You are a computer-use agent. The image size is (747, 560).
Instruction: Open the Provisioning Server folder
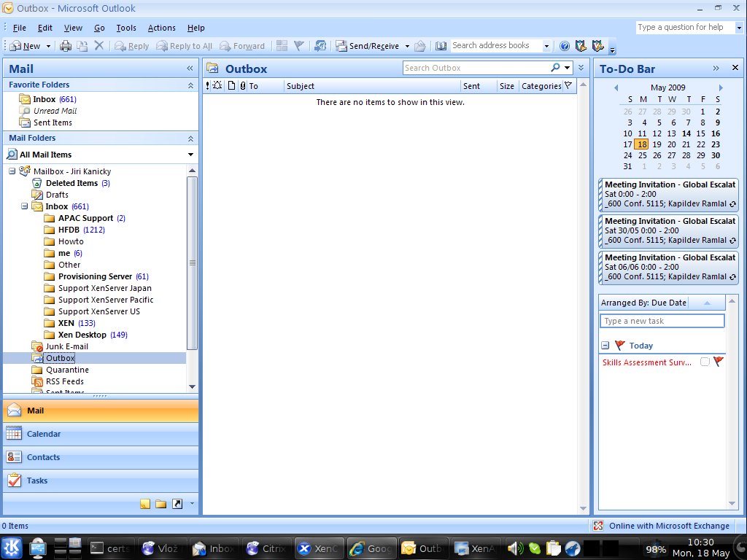96,276
